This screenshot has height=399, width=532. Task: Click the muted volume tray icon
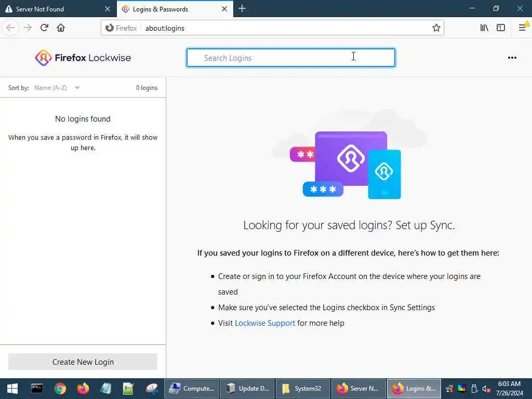tap(486, 389)
